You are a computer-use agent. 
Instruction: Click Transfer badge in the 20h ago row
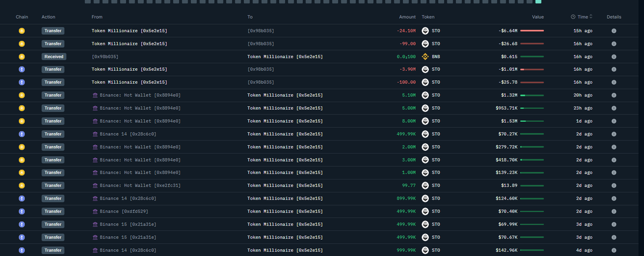tap(53, 95)
